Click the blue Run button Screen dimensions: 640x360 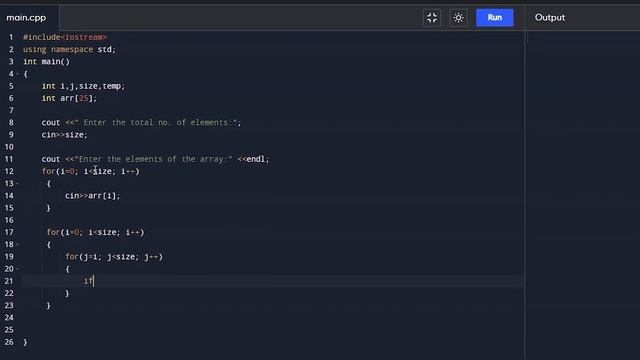pos(495,18)
